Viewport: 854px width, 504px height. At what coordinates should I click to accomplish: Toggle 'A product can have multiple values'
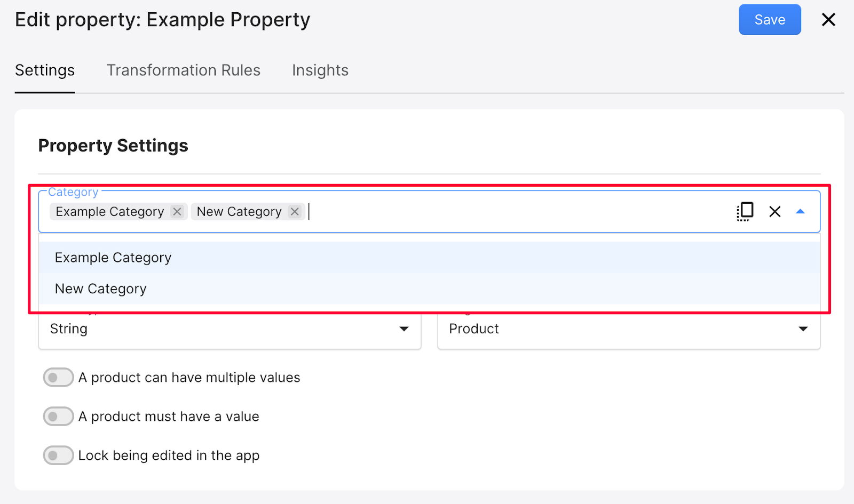click(58, 378)
